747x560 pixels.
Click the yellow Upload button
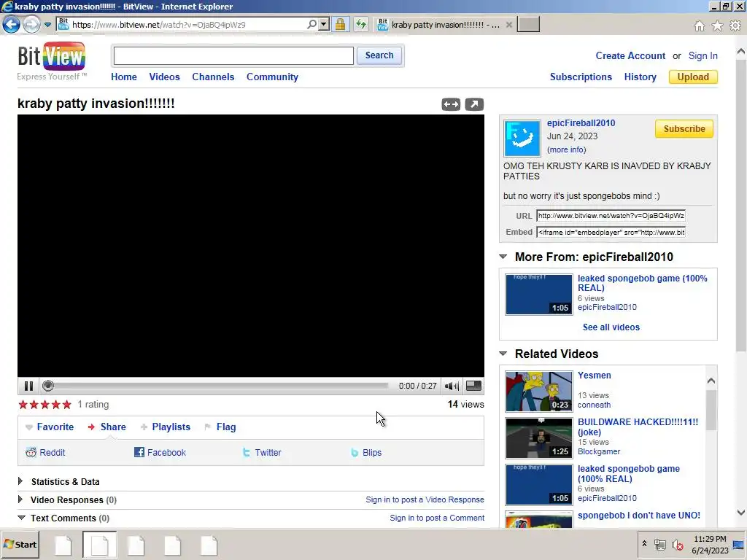pos(693,77)
